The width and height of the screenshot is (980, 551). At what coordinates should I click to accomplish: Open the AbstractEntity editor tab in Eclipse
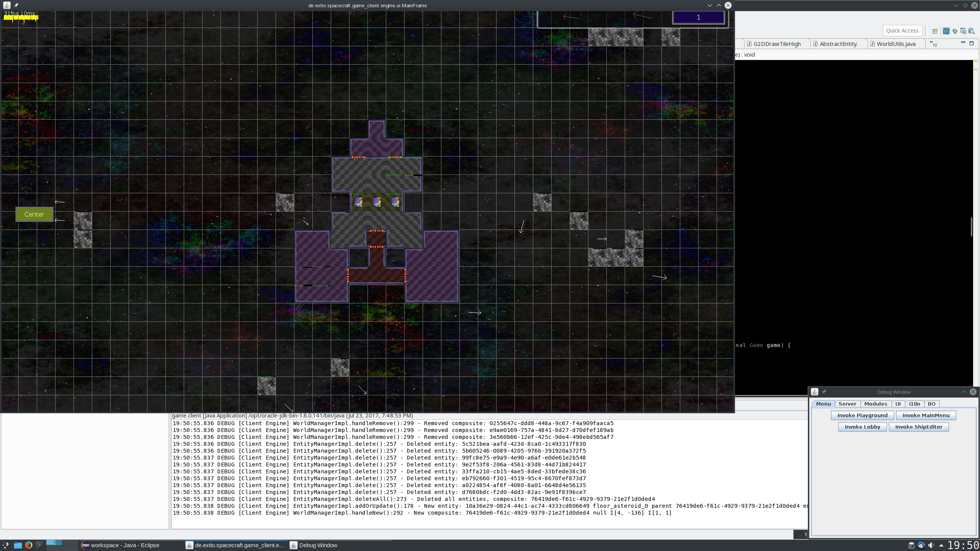[838, 44]
